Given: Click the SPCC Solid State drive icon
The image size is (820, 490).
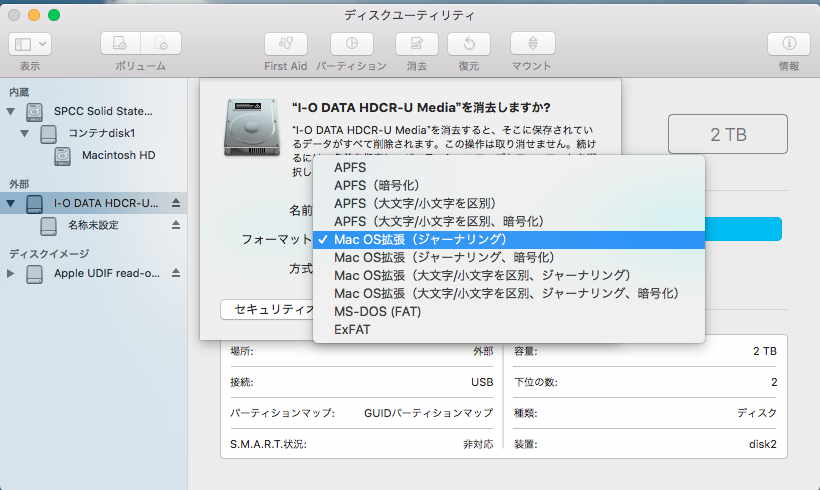Looking at the screenshot, I should (x=35, y=112).
